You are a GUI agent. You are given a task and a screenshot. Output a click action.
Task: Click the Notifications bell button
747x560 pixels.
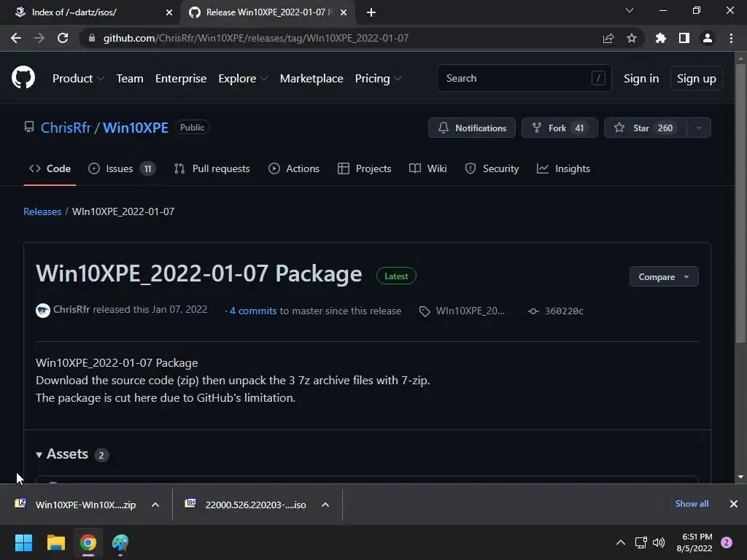(472, 128)
